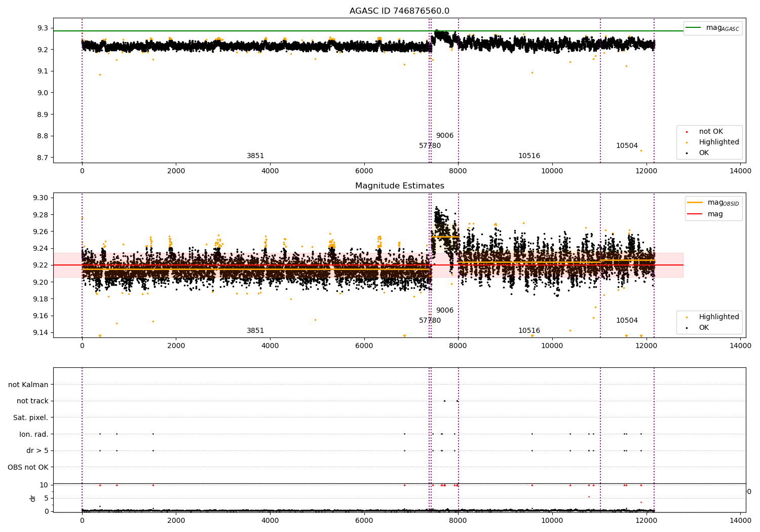This screenshot has width=760, height=532.
Task: Click OBSID label 10516 in Magnitude Estimates plot
Action: (x=529, y=330)
